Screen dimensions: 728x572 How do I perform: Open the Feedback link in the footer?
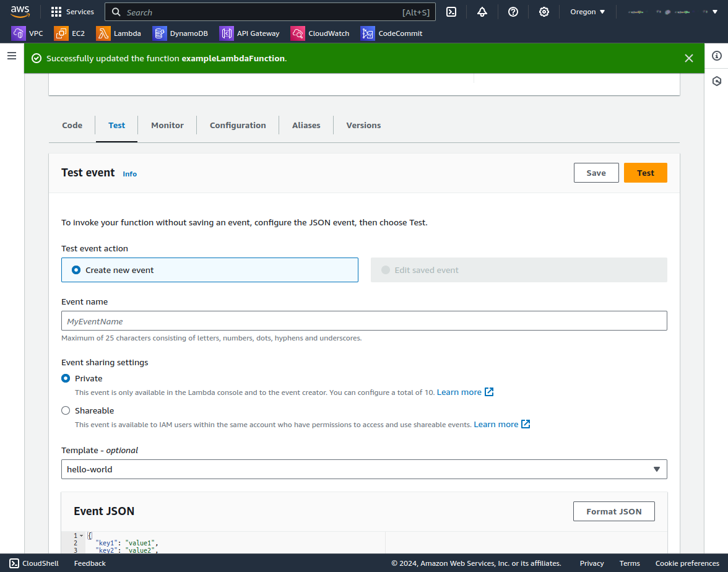(90, 563)
